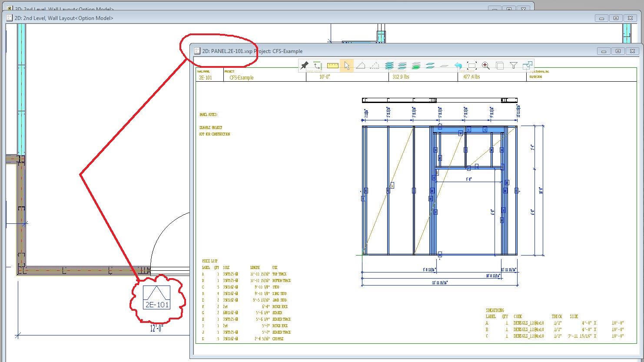
Task: Toggle the two-layer teal view icon
Action: (430, 66)
